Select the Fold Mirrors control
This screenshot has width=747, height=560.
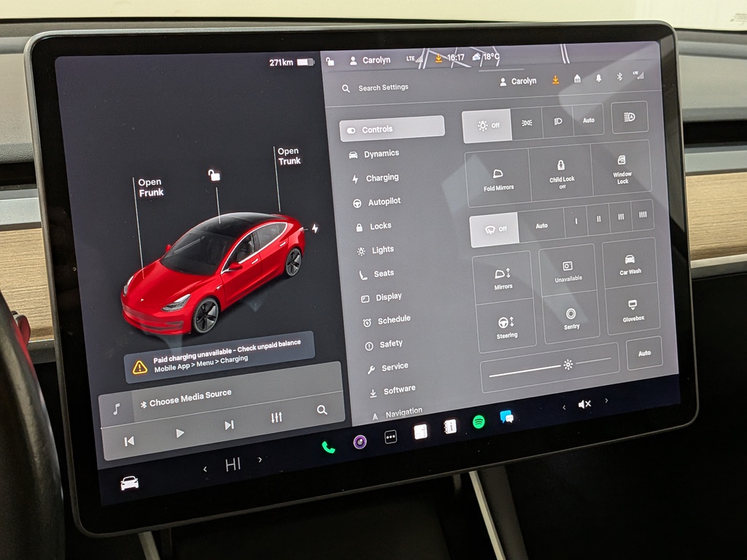point(497,178)
